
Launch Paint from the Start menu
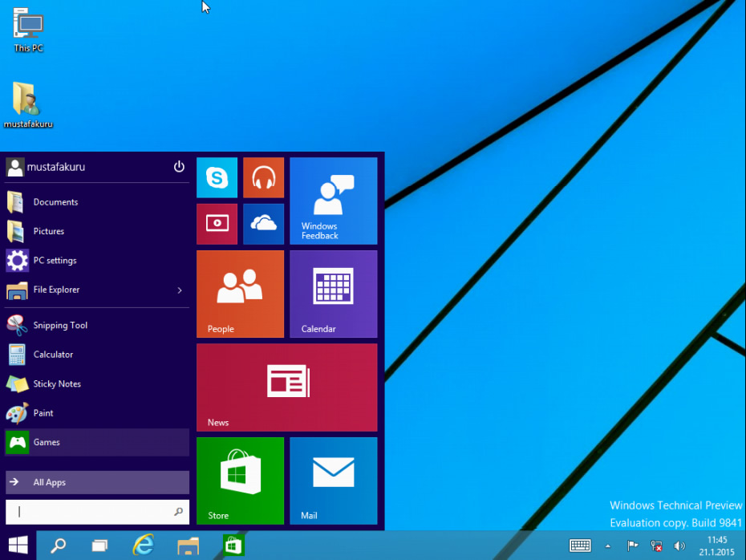click(x=97, y=413)
